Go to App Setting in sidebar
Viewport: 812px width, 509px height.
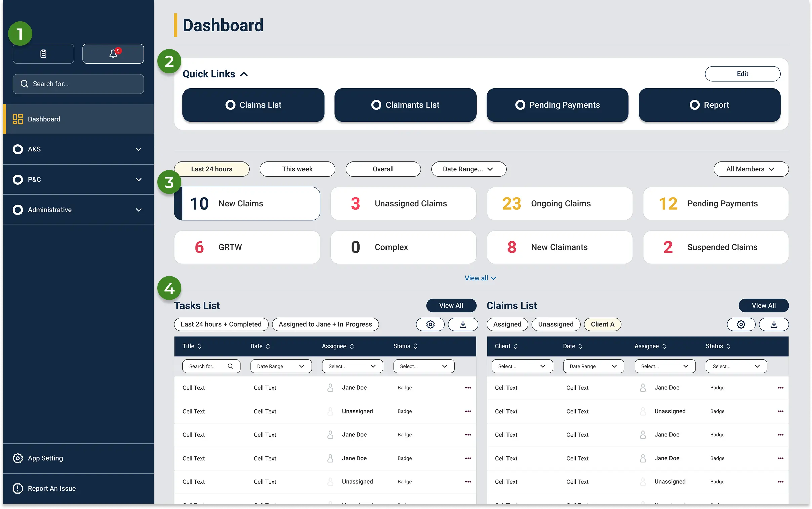(45, 458)
